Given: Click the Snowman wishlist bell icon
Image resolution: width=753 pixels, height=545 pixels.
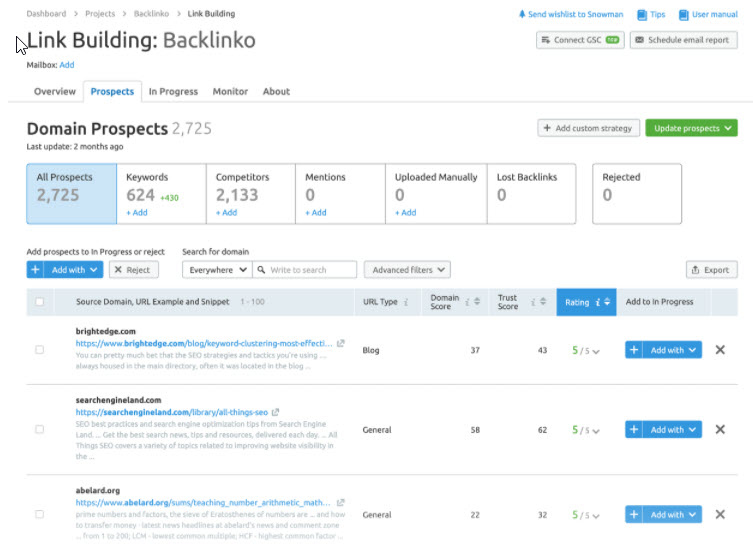Looking at the screenshot, I should pyautogui.click(x=522, y=14).
